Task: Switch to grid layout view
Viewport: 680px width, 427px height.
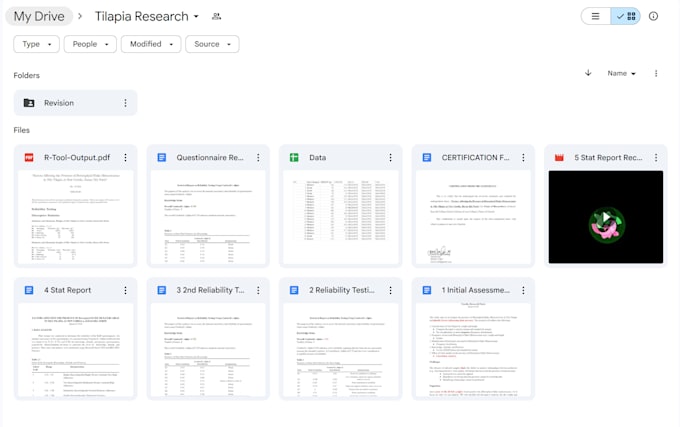Action: coord(626,16)
